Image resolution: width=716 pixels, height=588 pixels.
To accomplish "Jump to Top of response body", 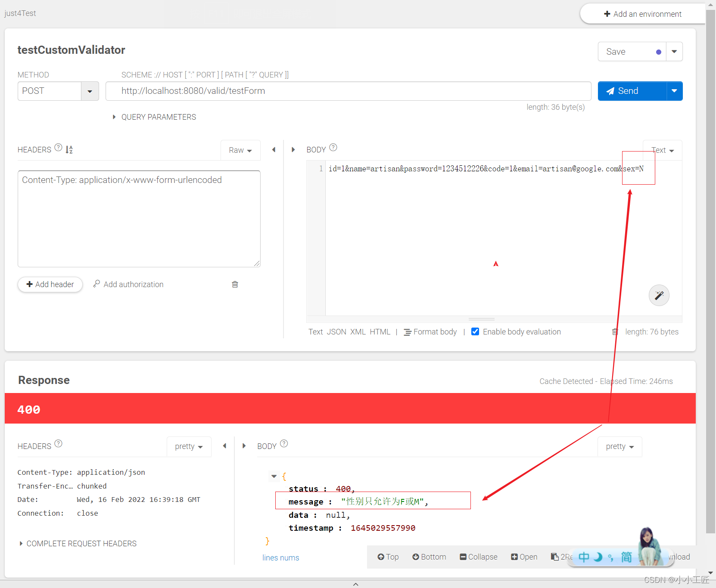I will [388, 557].
